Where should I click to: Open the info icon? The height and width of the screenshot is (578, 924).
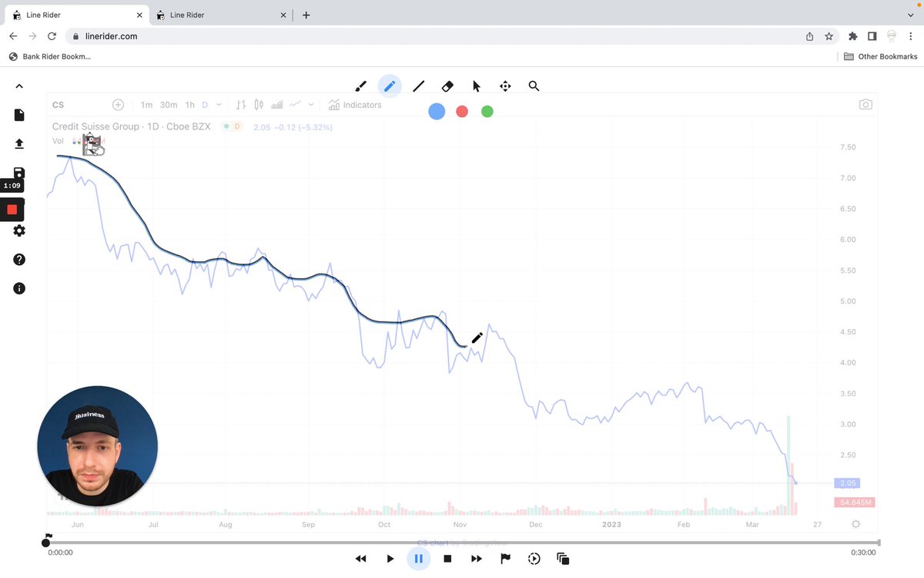19,288
